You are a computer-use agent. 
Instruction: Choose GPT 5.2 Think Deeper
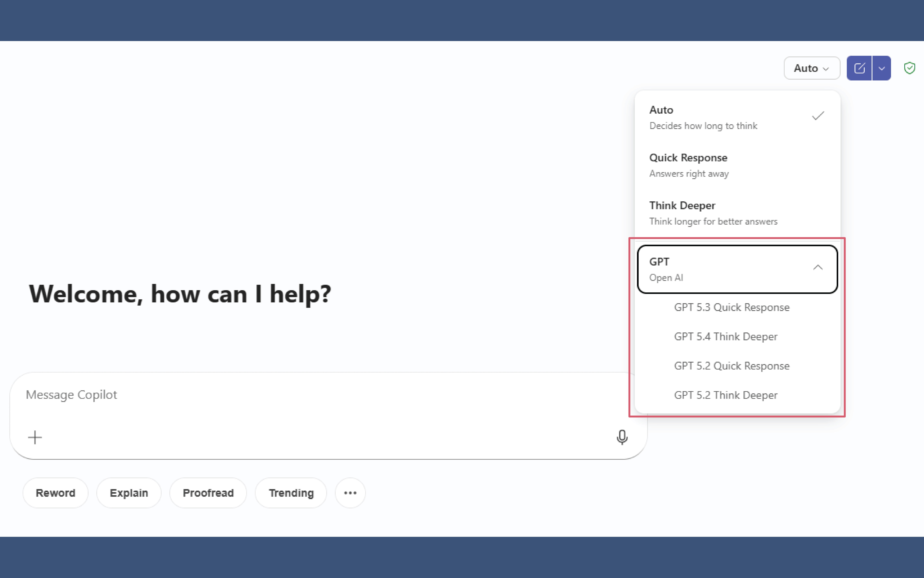pos(725,395)
